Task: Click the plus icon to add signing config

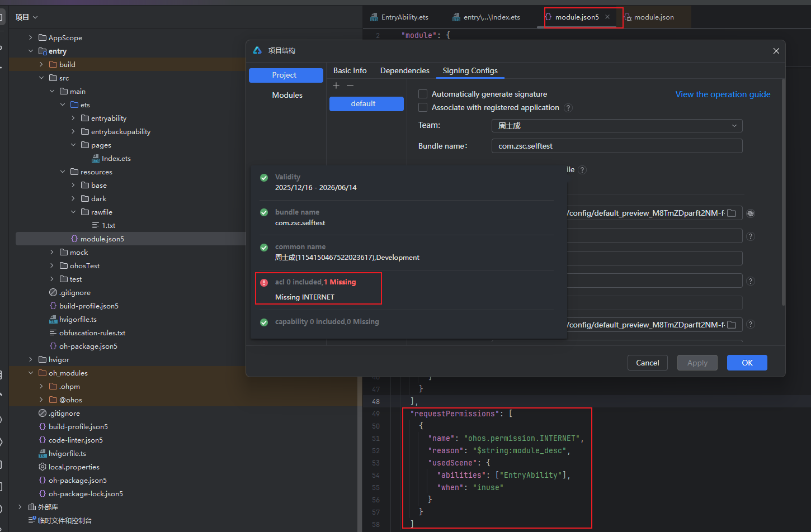Action: pyautogui.click(x=336, y=85)
